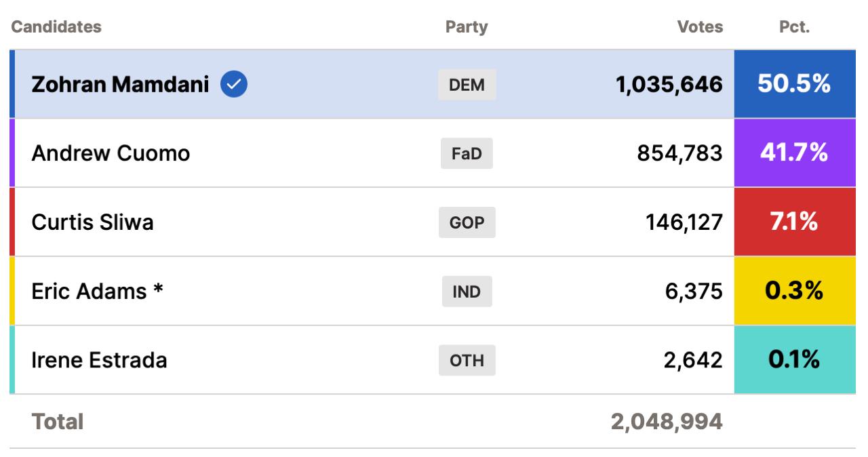Click Curtis Sliwa's name
This screenshot has width=868, height=457.
(x=92, y=222)
